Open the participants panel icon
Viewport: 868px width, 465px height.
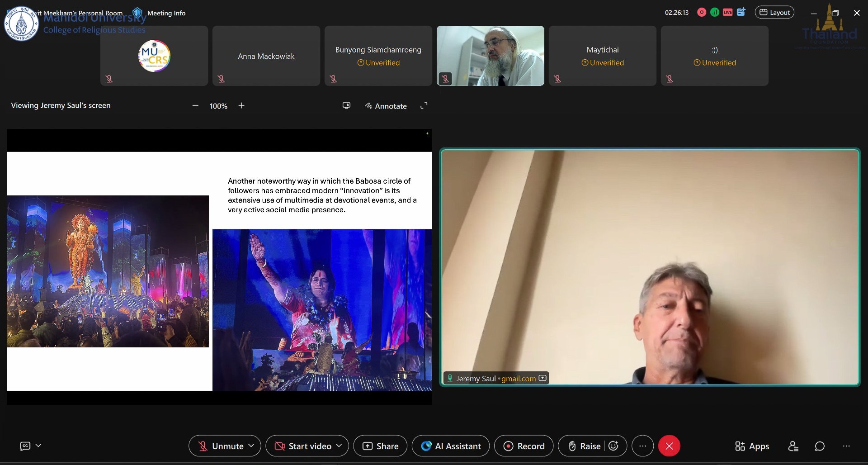(793, 446)
